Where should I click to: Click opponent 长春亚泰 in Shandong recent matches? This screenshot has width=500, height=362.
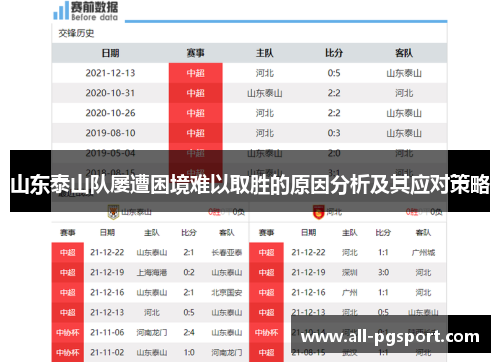pos(227,253)
